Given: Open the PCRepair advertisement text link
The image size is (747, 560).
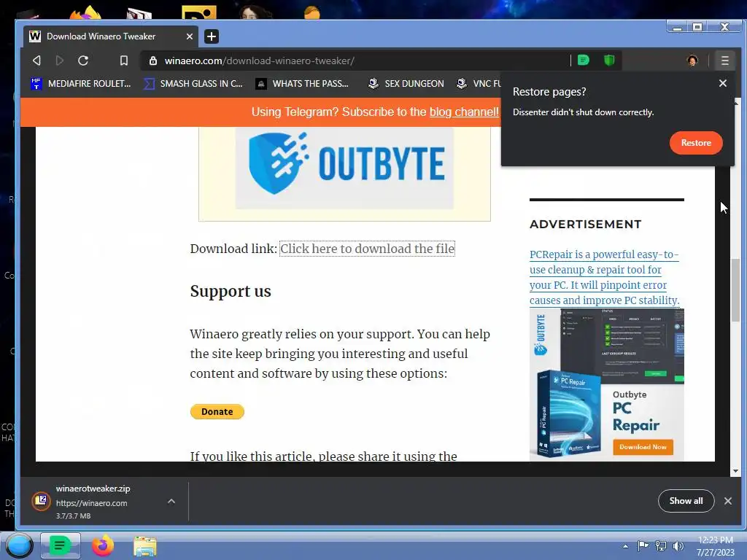Looking at the screenshot, I should [604, 277].
